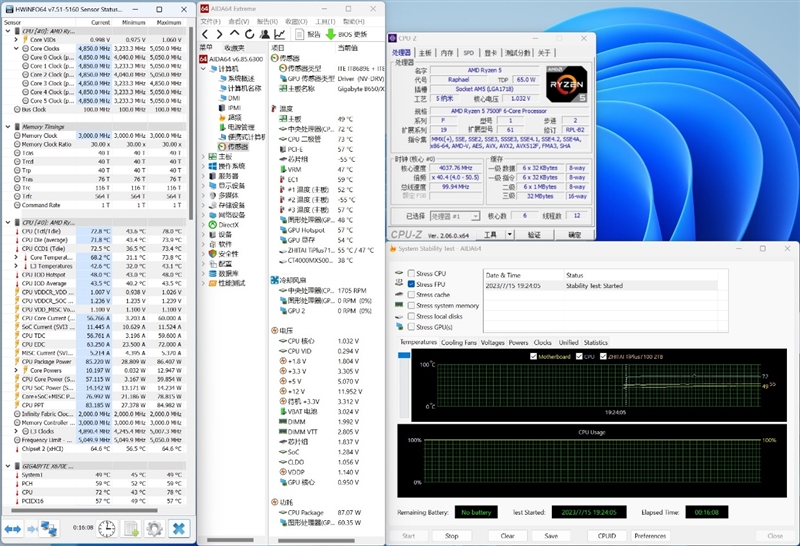Enable Stress GPU(s) checkbox
Screen dimensions: 800x546
coord(411,327)
